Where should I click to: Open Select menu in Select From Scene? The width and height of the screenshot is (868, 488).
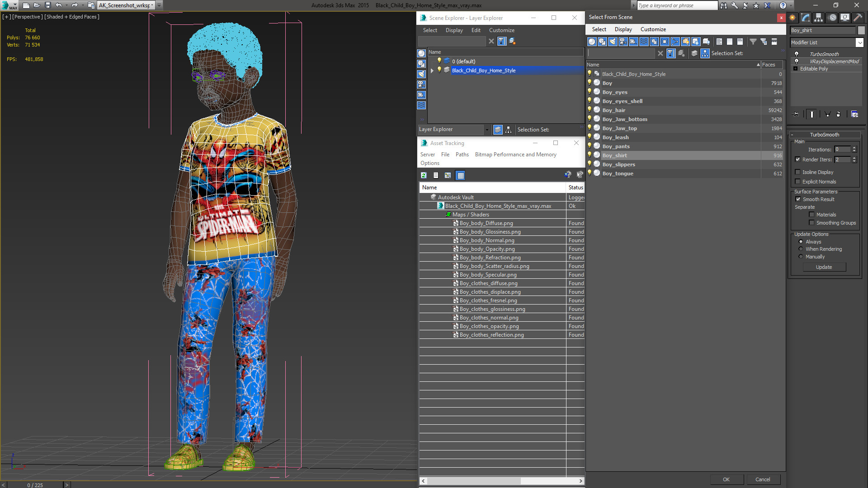point(599,29)
